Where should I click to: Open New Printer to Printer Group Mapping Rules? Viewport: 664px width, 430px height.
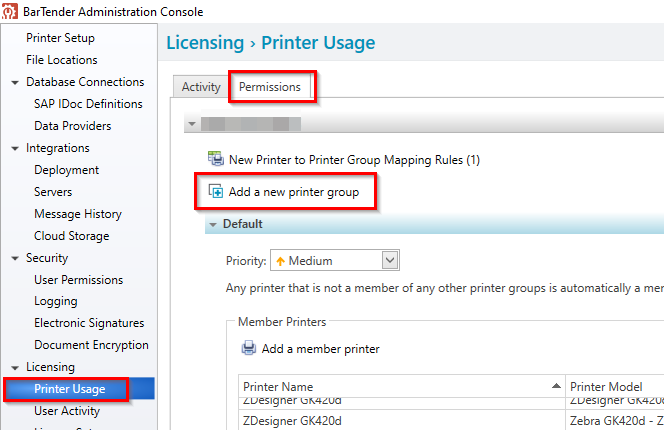[354, 160]
